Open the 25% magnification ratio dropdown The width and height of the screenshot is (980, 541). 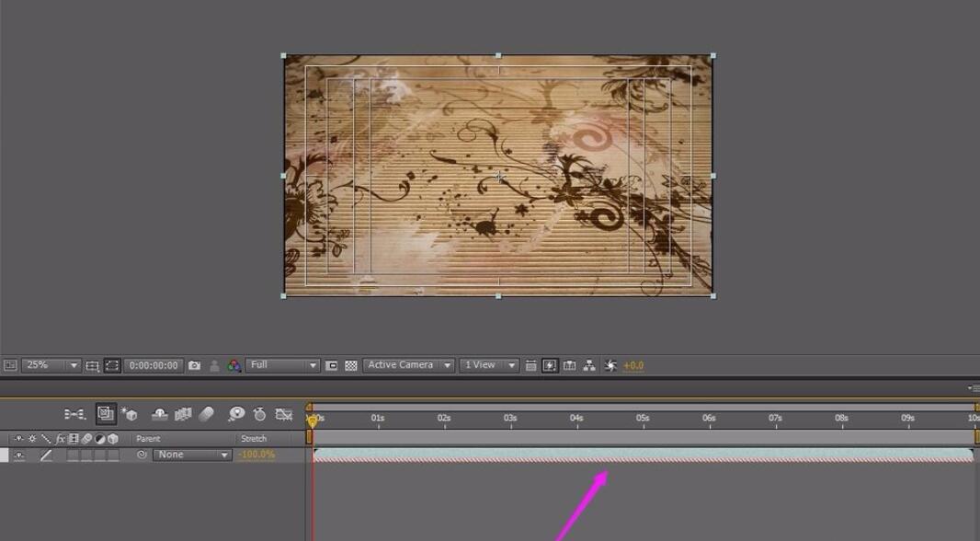coord(51,365)
